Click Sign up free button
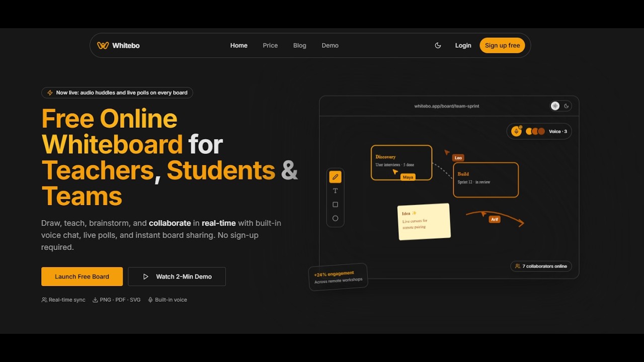The width and height of the screenshot is (644, 362). (502, 45)
